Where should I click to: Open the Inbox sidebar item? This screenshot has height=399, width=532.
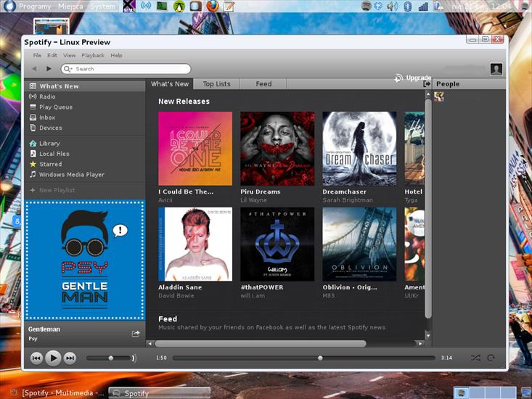85,118
